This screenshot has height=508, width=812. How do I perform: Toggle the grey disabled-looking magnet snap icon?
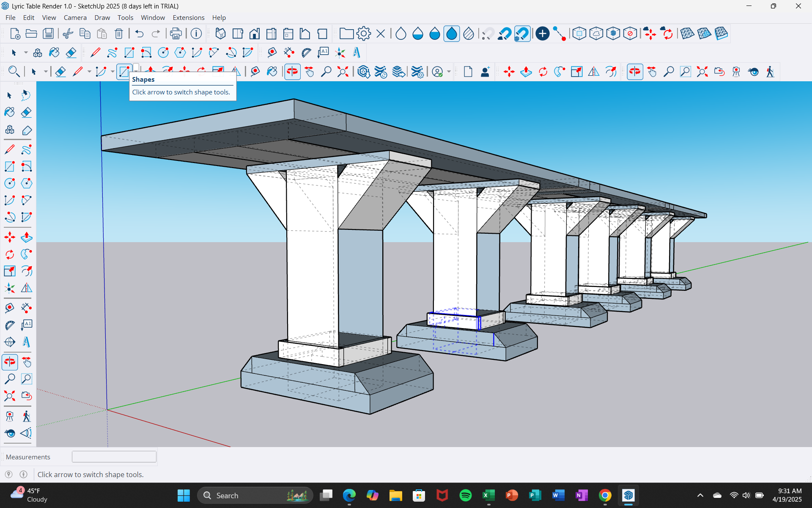(488, 33)
